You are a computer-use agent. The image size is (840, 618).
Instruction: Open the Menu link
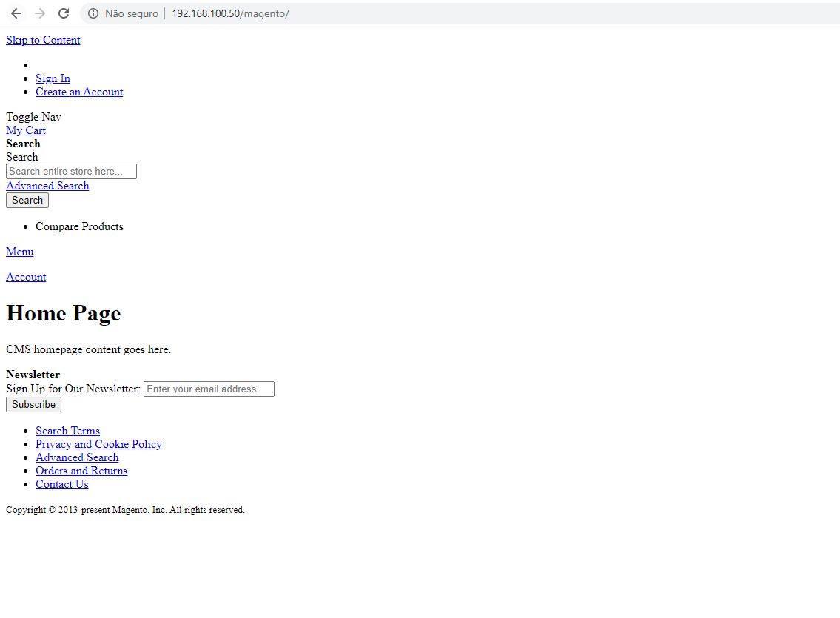pos(19,251)
